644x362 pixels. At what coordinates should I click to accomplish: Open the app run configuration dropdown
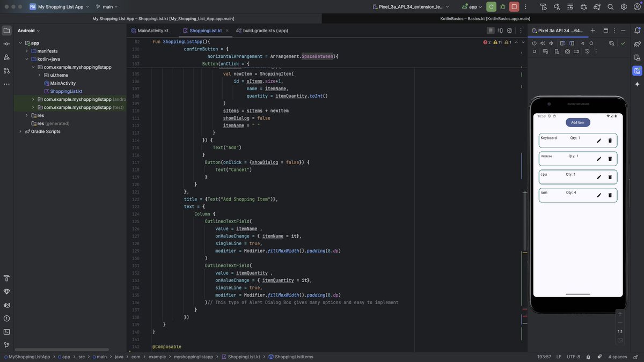pos(472,6)
